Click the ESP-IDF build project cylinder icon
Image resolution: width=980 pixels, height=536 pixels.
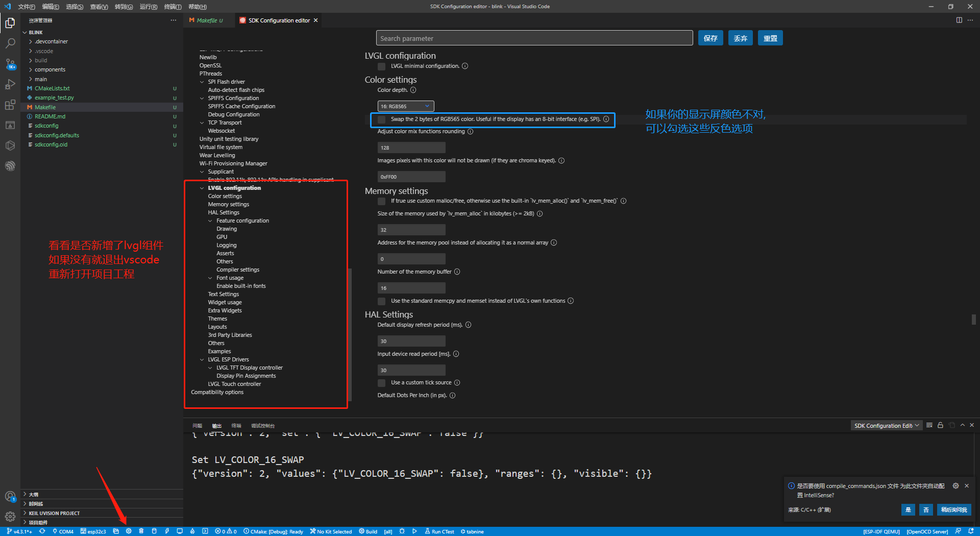[154, 531]
